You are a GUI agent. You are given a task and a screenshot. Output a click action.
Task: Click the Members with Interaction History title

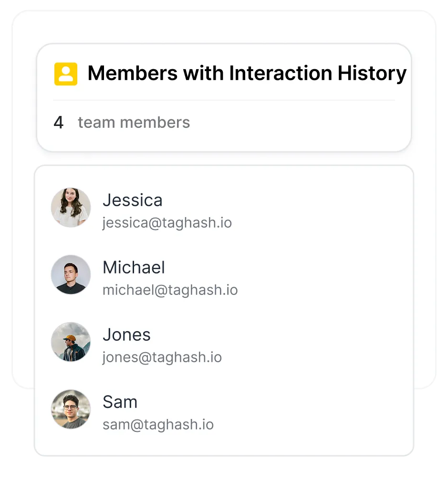pos(247,73)
